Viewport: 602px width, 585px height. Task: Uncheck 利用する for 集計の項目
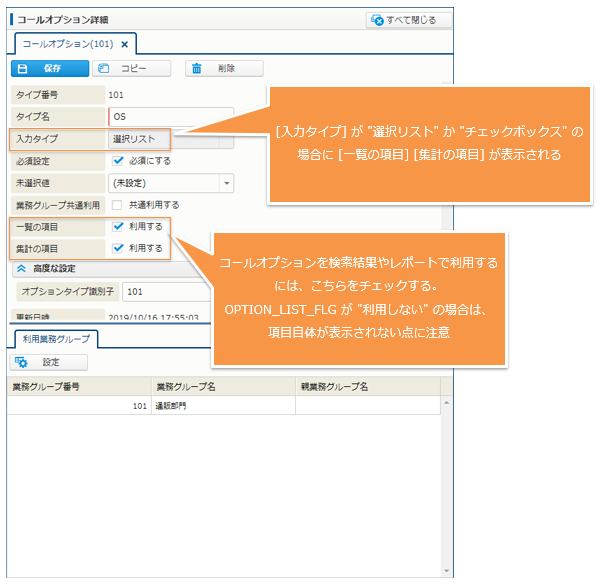[x=118, y=247]
